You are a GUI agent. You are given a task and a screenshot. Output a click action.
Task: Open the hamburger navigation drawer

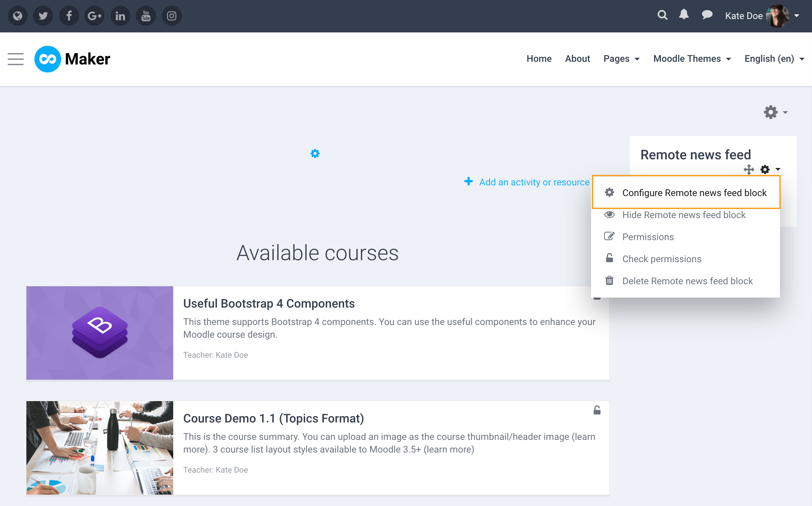15,59
